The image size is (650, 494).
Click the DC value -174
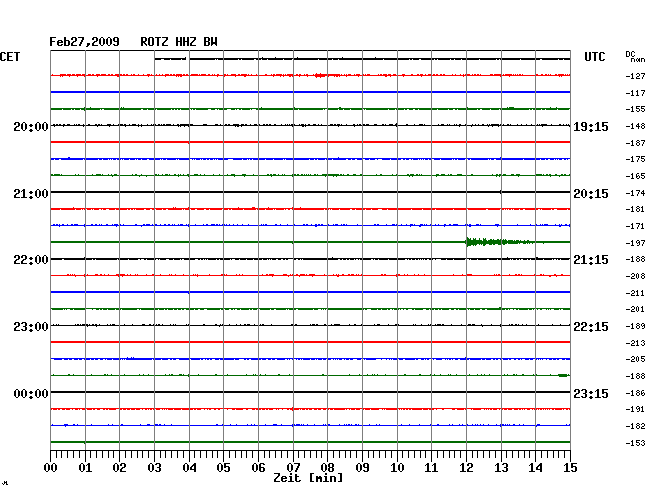tap(635, 193)
